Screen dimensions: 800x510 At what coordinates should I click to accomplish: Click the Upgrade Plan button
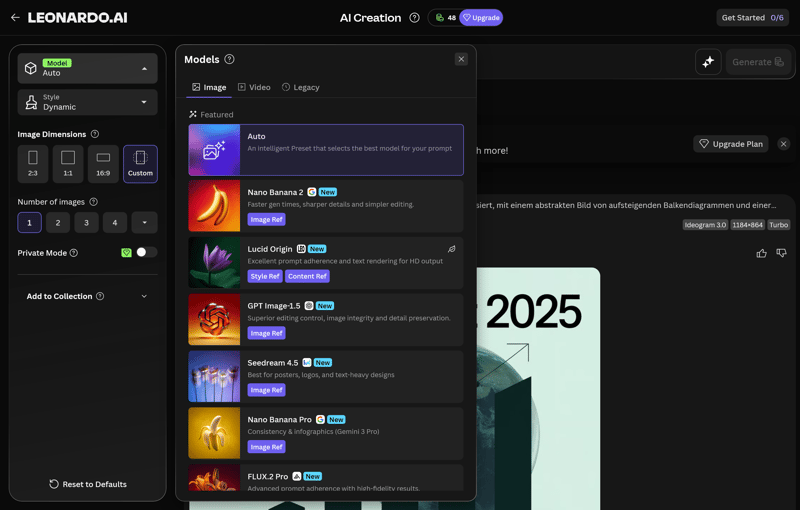[730, 144]
